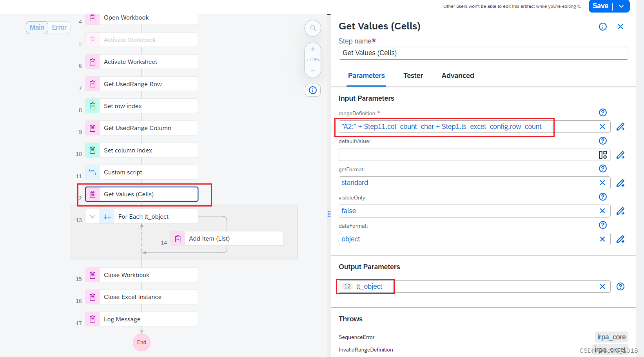Click the Get UsedRange Row step icon
The height and width of the screenshot is (357, 644).
(93, 84)
